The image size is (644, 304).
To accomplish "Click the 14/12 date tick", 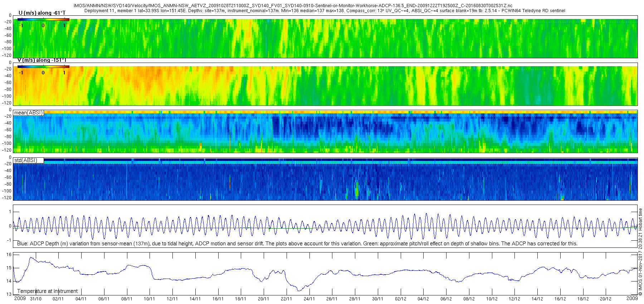I will coord(537,299).
